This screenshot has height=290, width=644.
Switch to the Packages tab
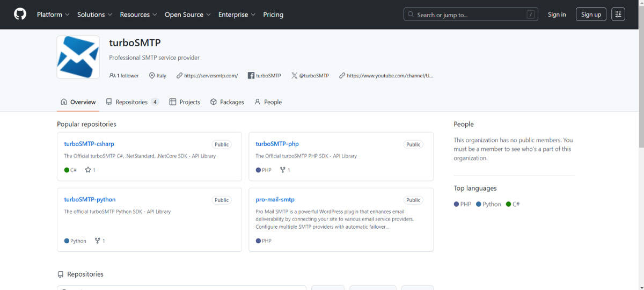coord(227,102)
